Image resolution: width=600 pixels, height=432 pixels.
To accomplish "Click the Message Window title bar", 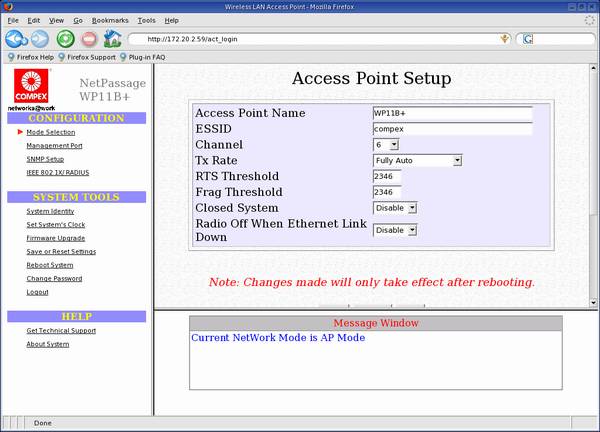I will [376, 323].
